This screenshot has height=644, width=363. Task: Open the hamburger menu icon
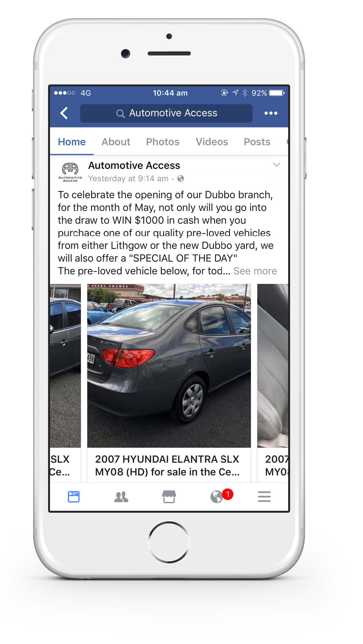click(x=264, y=497)
